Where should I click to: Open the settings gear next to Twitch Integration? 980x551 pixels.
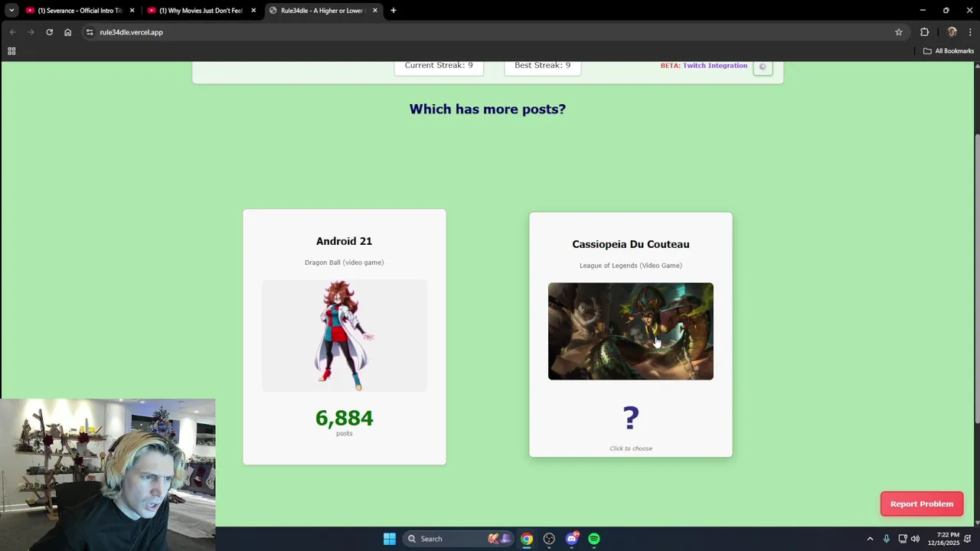click(763, 67)
